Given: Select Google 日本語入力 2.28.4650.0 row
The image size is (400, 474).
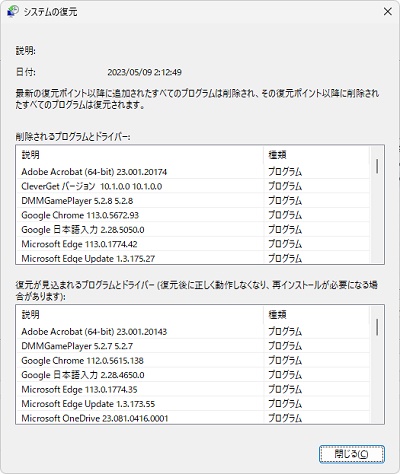Looking at the screenshot, I should [193, 375].
